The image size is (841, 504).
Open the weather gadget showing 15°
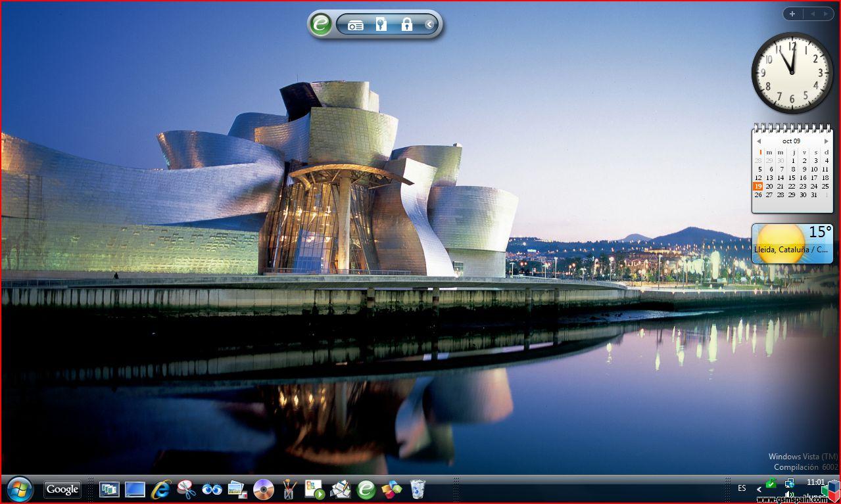(792, 243)
